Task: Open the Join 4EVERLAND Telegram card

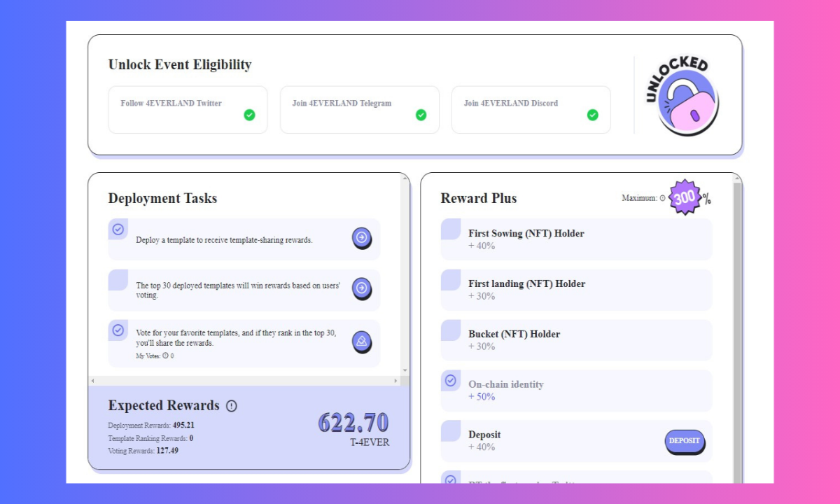Action: click(x=360, y=110)
